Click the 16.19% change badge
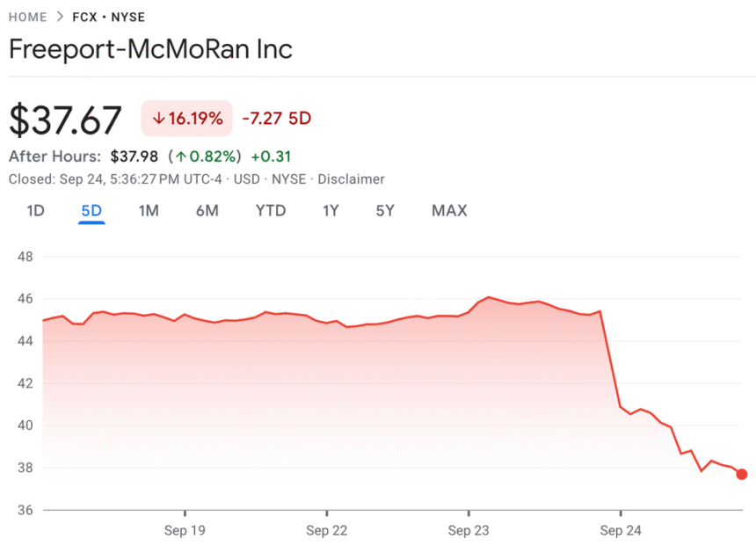 click(x=186, y=119)
